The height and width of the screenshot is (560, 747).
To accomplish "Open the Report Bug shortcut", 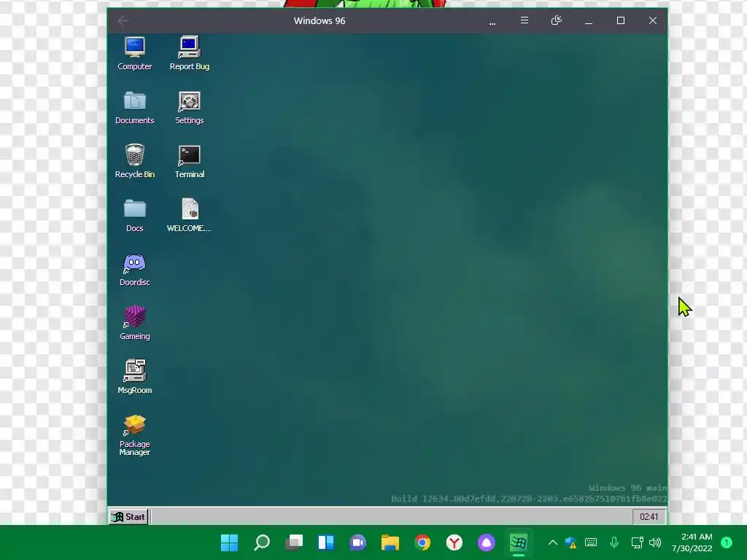I will click(x=190, y=53).
